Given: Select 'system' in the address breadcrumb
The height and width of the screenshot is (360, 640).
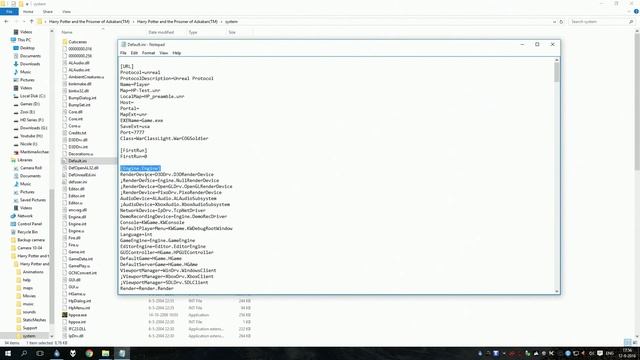Looking at the screenshot, I should (231, 22).
